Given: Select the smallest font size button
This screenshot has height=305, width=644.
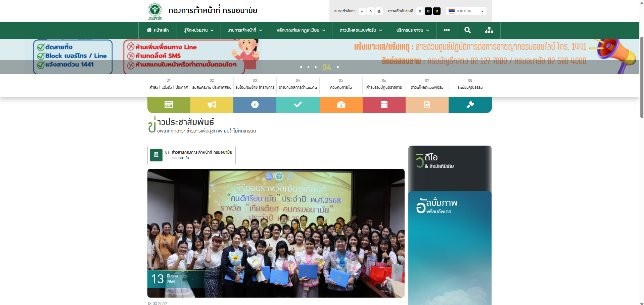Looking at the screenshot, I should (x=362, y=11).
